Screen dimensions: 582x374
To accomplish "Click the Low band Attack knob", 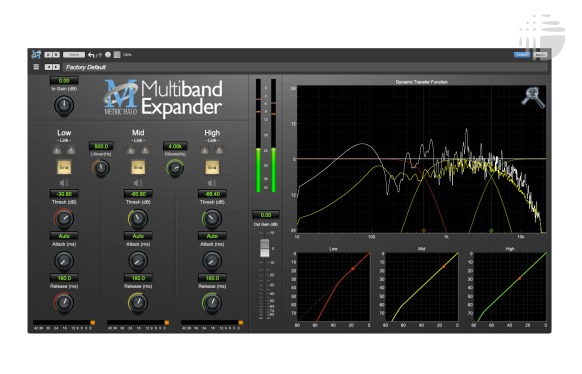I will tap(64, 260).
